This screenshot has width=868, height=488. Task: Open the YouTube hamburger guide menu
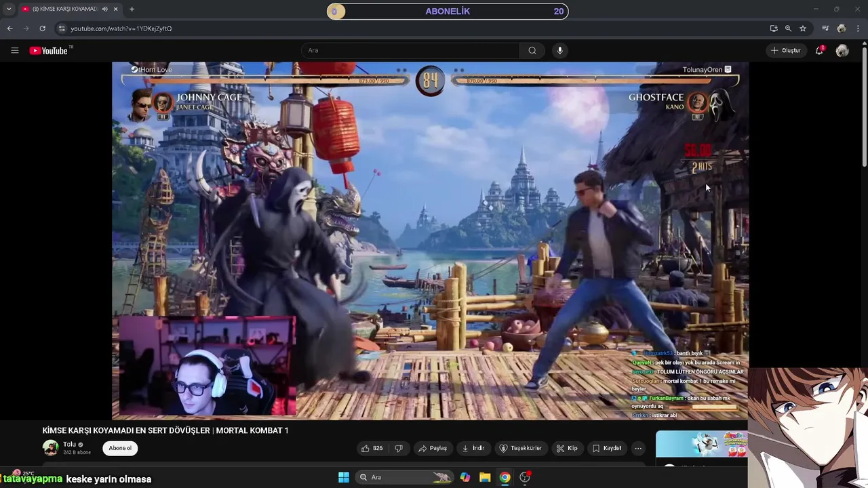tap(14, 50)
